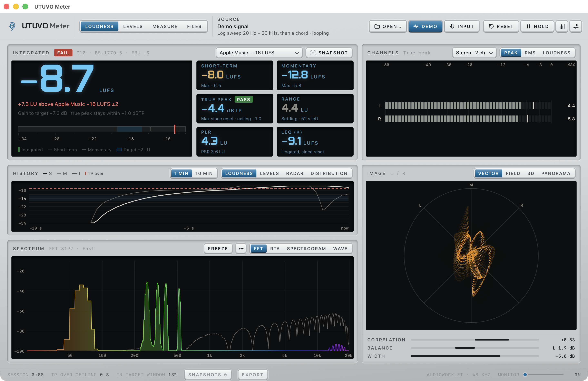Switch to the Levels main tab
Screen dimensions: 588x381
coord(133,27)
